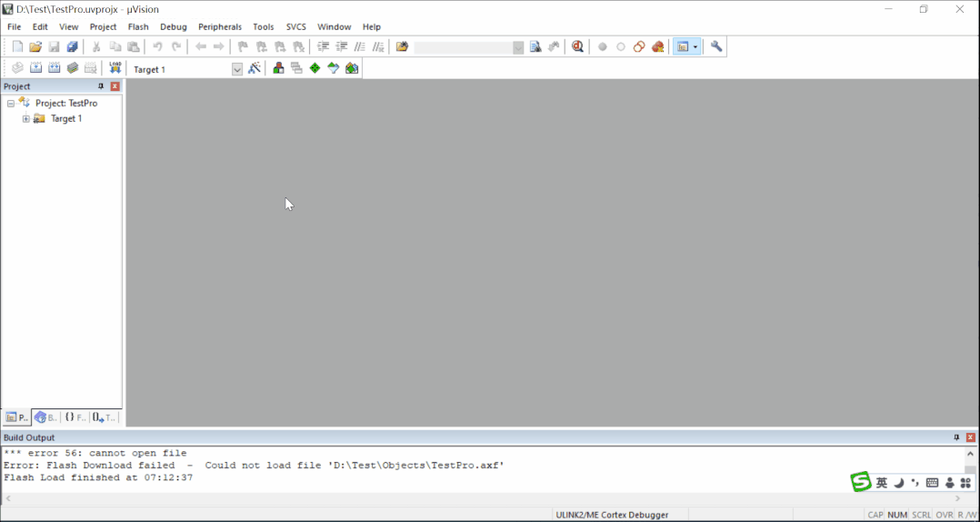Insert a bookmark with the flag icon
Viewport: 980px width, 522px height.
[243, 47]
